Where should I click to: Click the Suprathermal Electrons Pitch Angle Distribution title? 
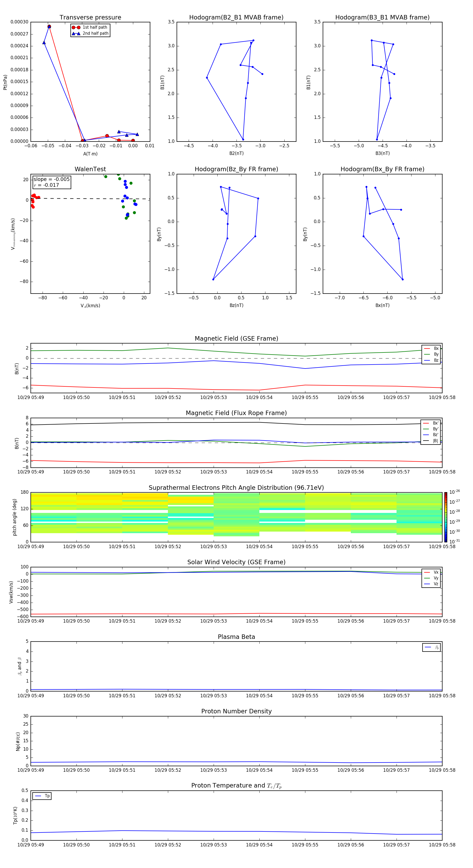236,488
